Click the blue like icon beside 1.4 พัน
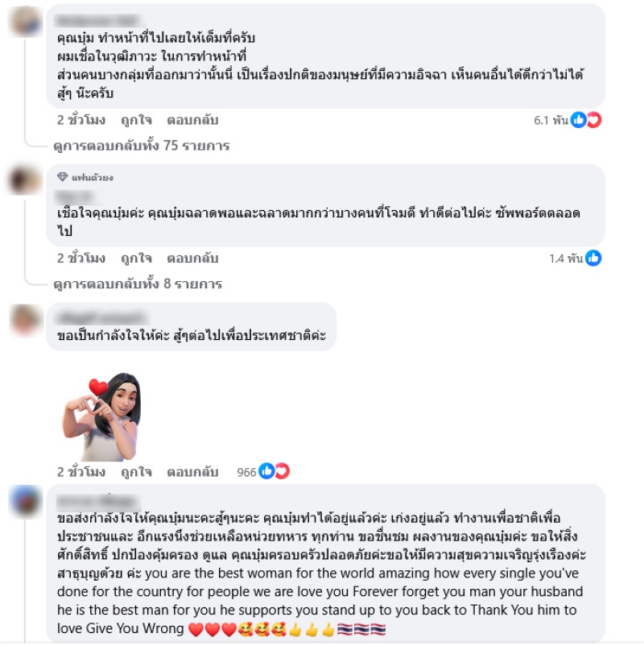 point(593,258)
